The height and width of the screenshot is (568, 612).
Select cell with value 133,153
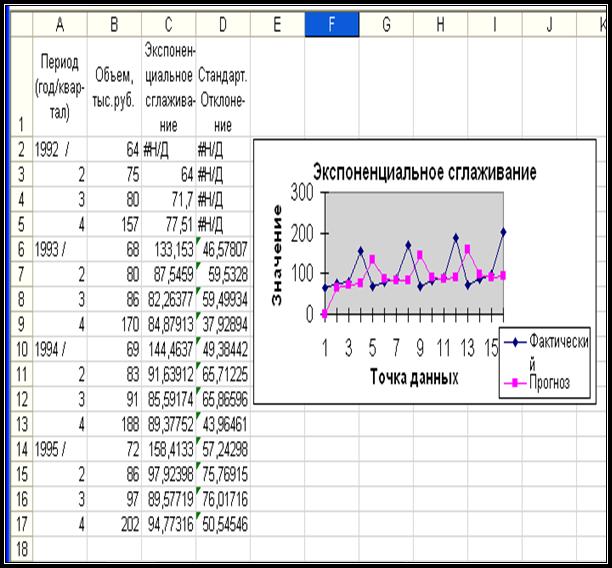(x=169, y=249)
